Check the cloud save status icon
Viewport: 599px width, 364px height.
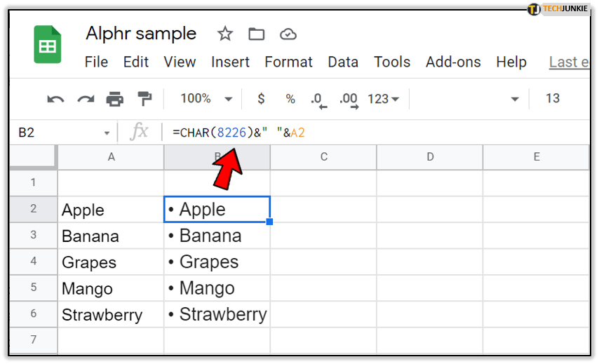[x=288, y=34]
